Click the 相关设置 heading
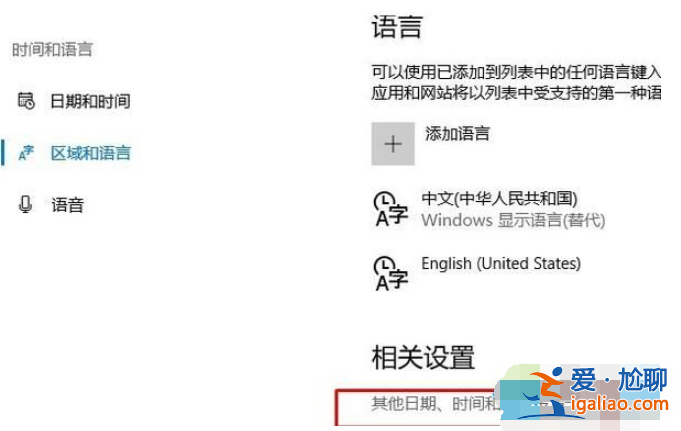The image size is (681, 431). click(423, 358)
